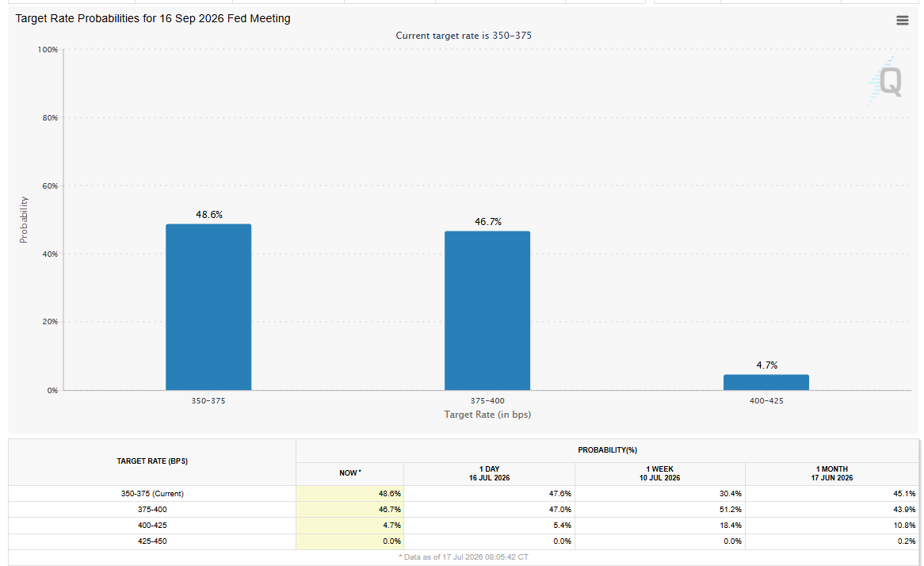
Task: Select the 4.7% bar label
Action: pos(766,365)
